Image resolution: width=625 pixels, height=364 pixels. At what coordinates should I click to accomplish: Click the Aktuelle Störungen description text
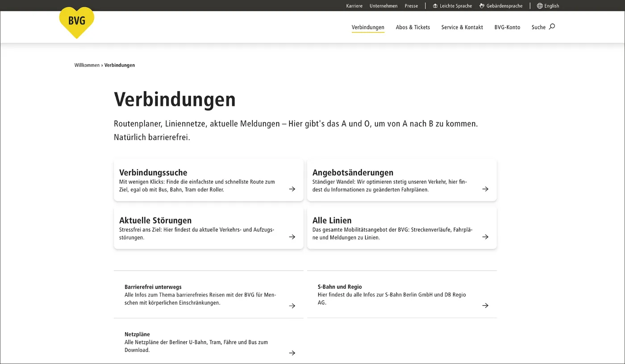pyautogui.click(x=197, y=233)
